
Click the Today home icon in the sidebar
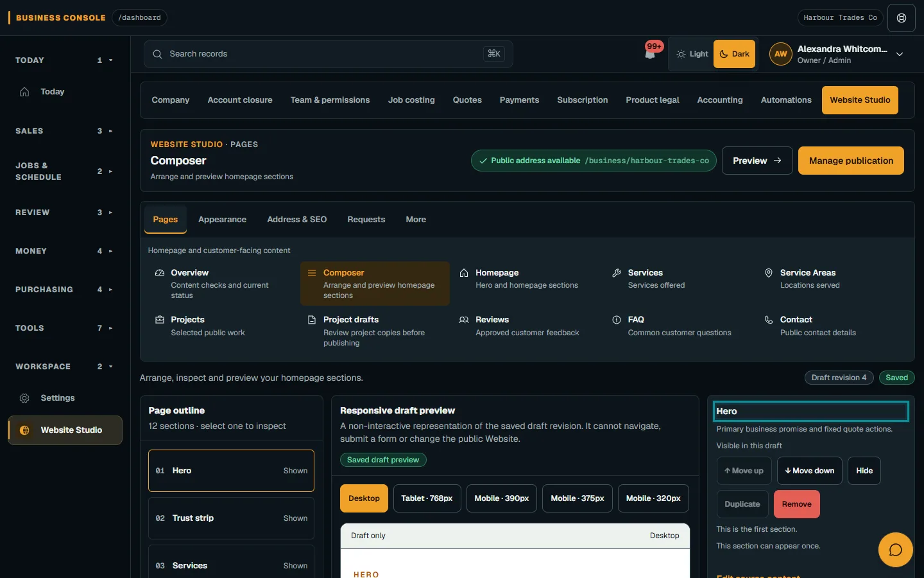[x=24, y=92]
